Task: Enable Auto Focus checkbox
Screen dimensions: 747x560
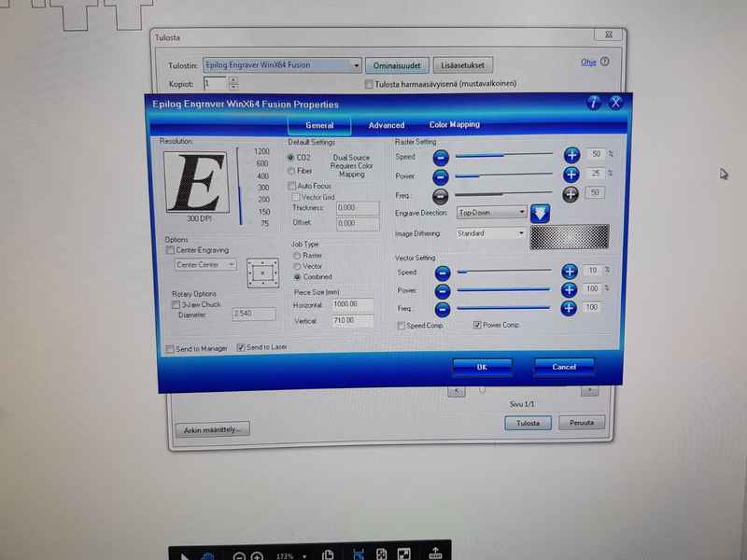Action: click(292, 186)
